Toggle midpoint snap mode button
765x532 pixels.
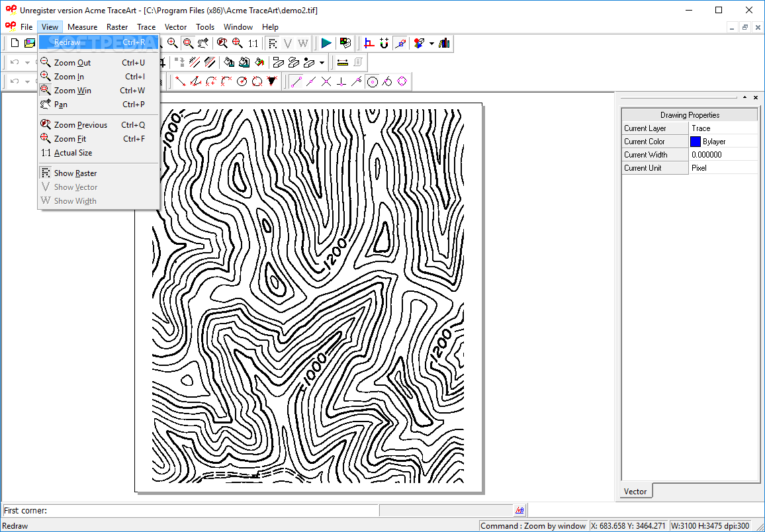click(311, 81)
